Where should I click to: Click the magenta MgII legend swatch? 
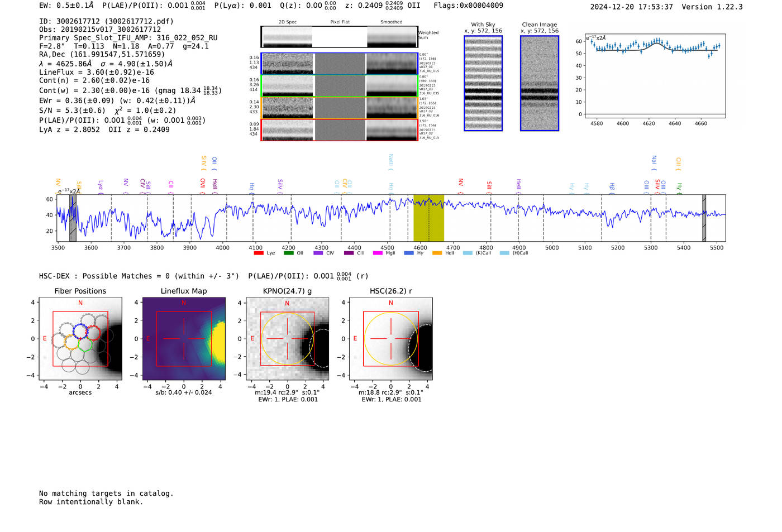tap(378, 253)
